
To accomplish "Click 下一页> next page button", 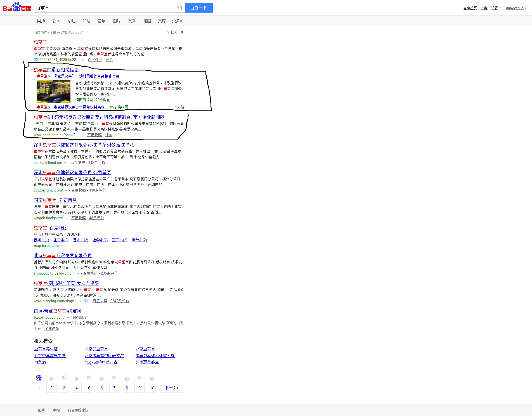I will 172,388.
